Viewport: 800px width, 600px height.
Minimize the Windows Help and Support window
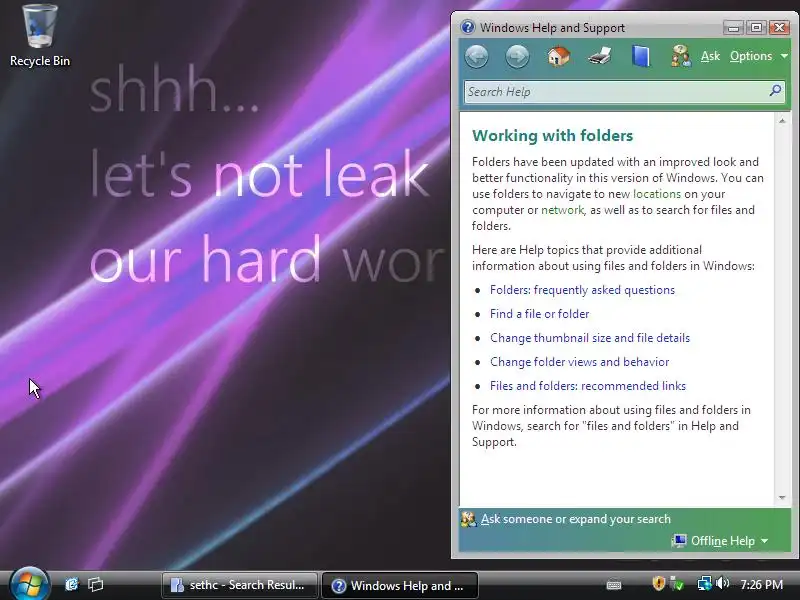734,28
